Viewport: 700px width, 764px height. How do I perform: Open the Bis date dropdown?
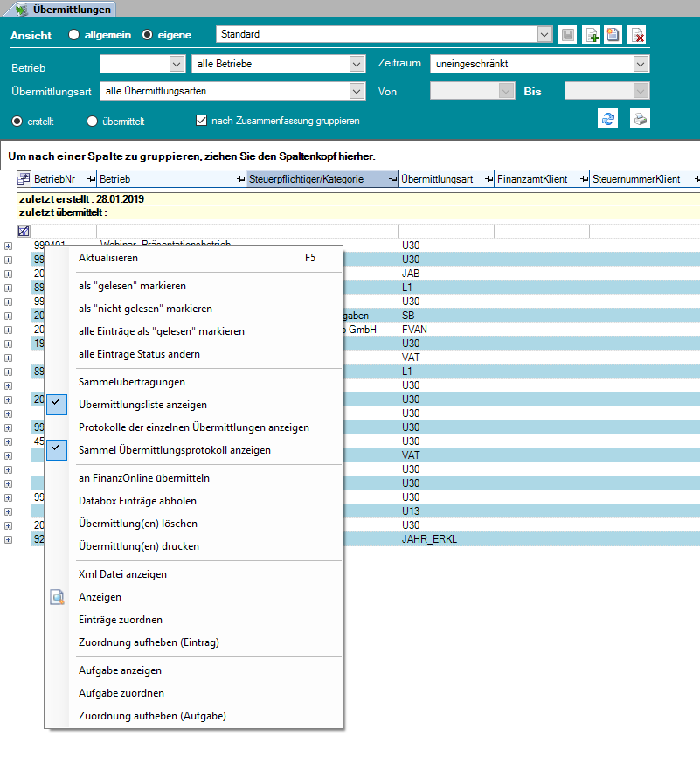click(640, 91)
